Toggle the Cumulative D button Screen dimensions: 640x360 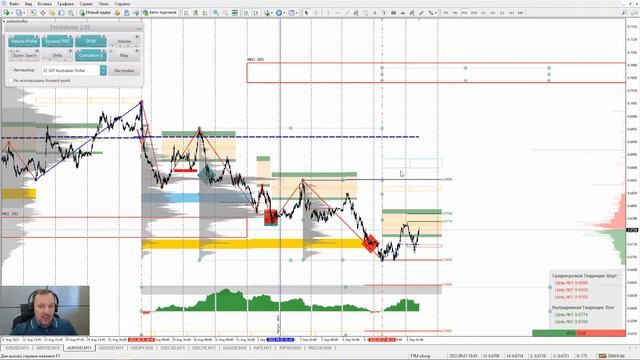(x=91, y=55)
